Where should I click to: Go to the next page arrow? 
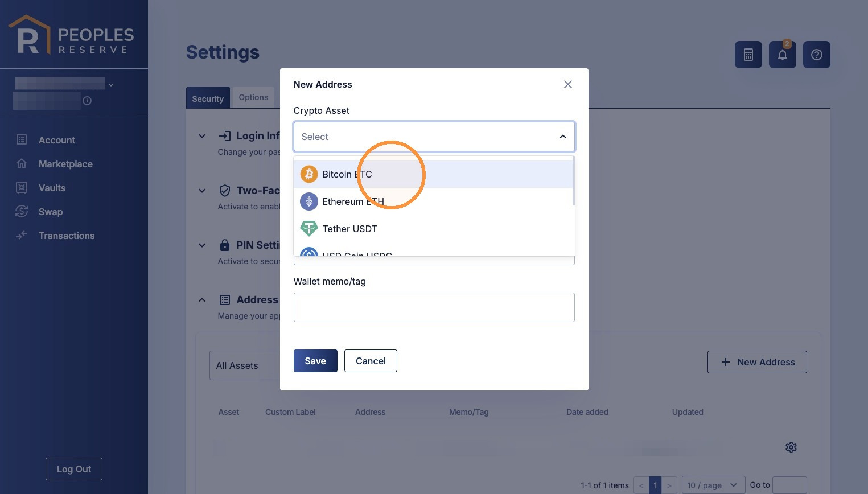[x=669, y=485]
